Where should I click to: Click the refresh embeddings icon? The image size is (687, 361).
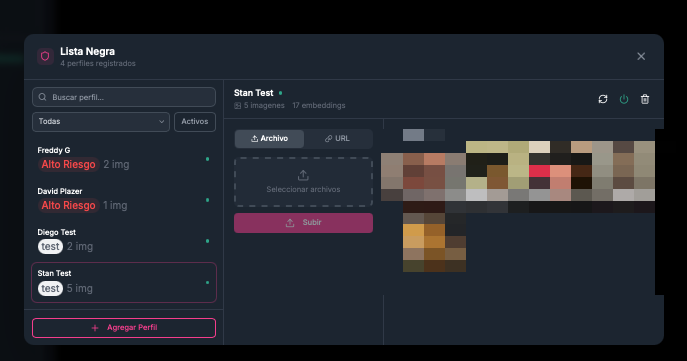pos(603,99)
